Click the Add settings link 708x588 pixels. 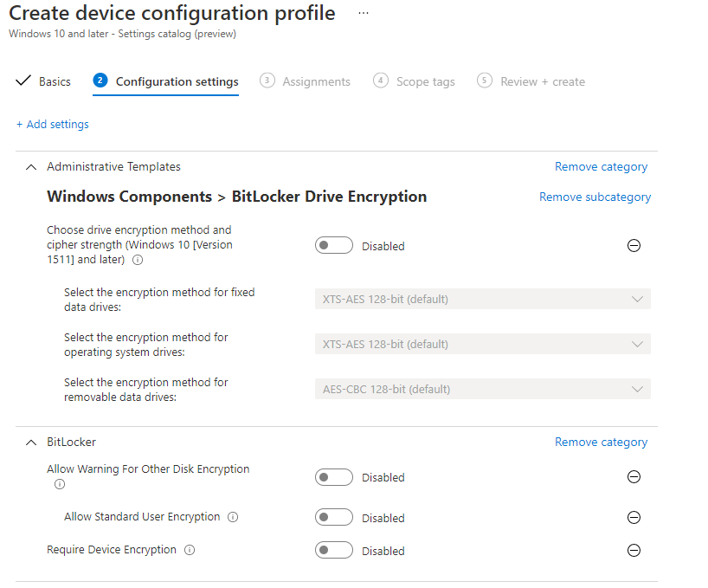(53, 125)
